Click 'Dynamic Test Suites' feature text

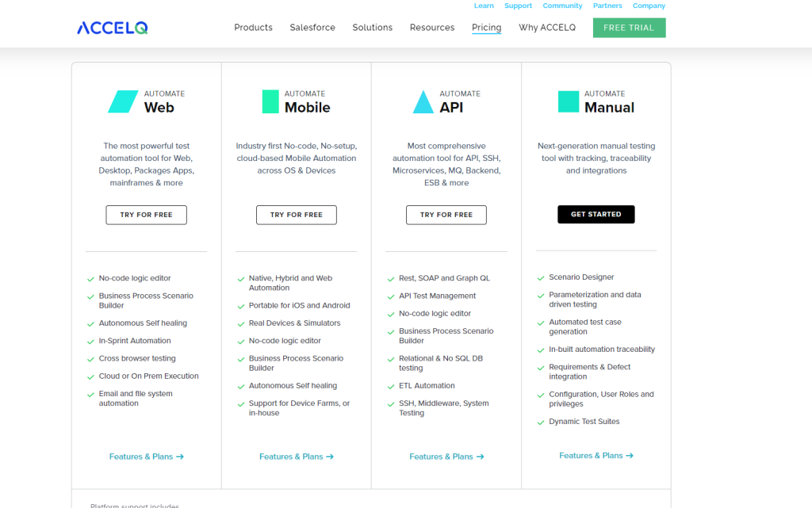[x=584, y=422]
